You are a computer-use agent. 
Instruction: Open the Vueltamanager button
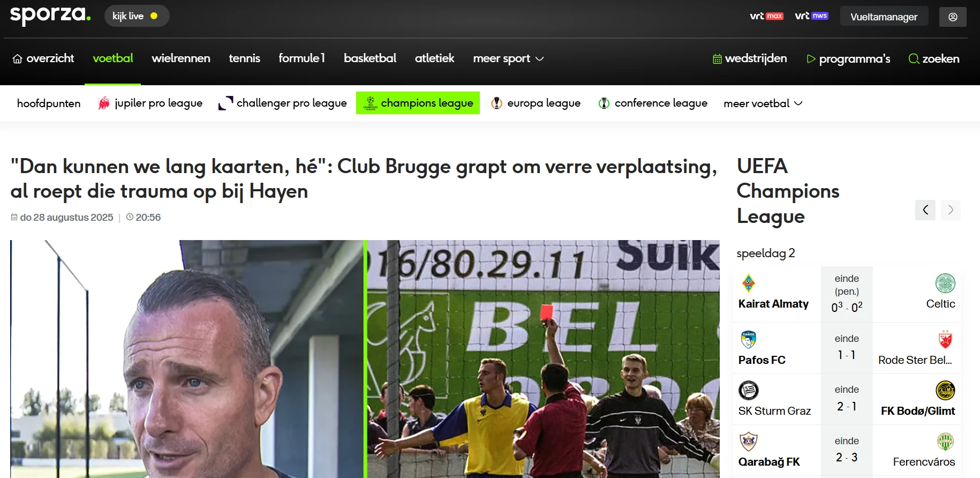click(884, 17)
